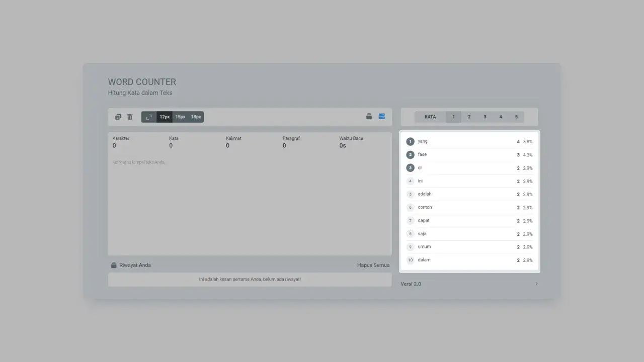Click the fullscreen resize icon on the toolbar
This screenshot has height=362, width=644.
coord(148,116)
